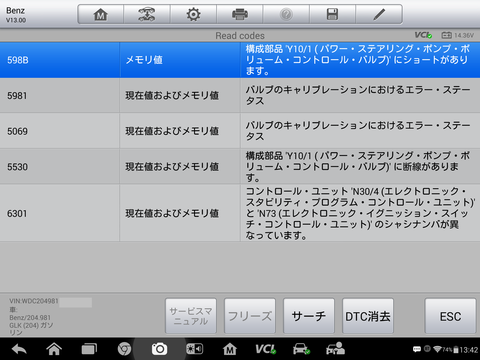Open the vehicle swap toolbar icon

click(147, 14)
